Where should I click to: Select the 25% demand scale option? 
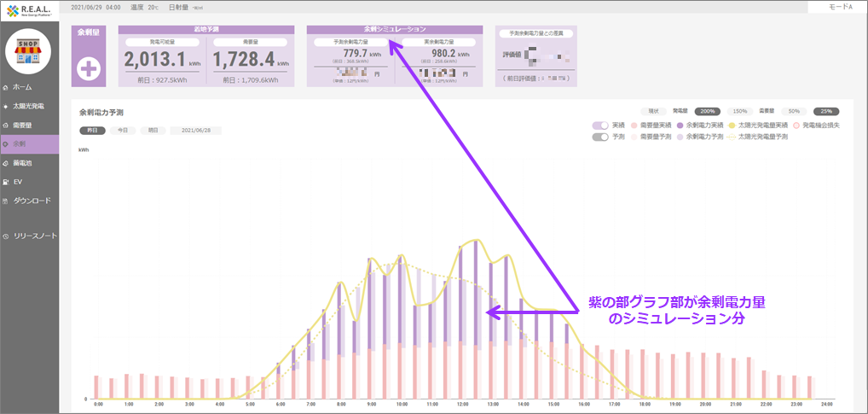coord(825,112)
